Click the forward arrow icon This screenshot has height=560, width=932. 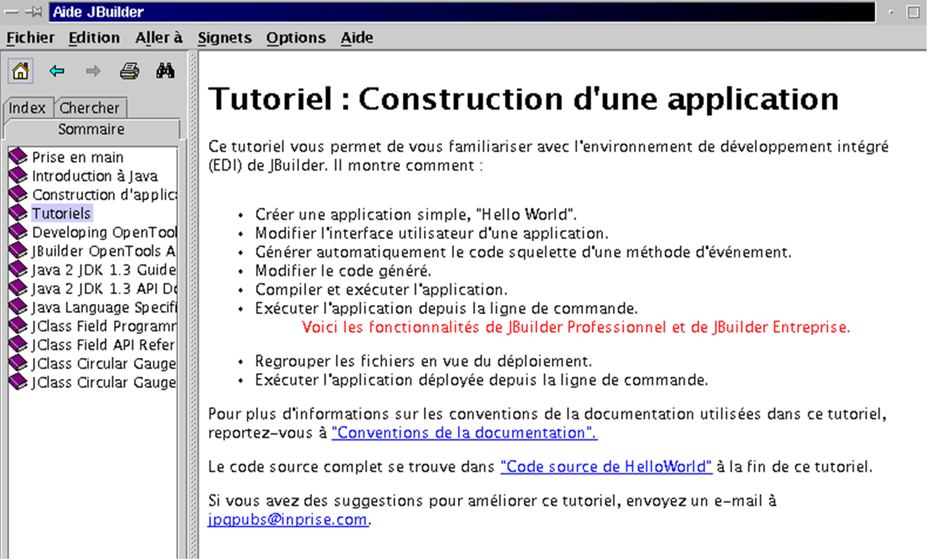(93, 71)
